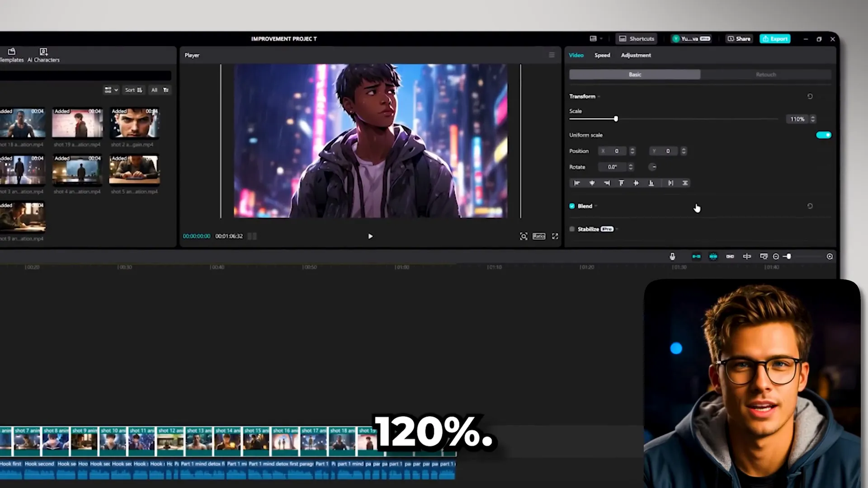The height and width of the screenshot is (488, 868).
Task: Open the Player panel hamburger menu
Action: 552,55
